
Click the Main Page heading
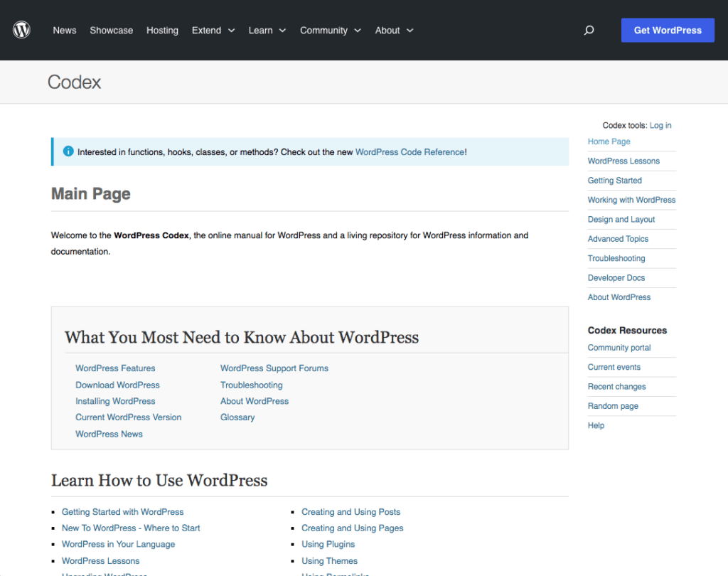(x=90, y=193)
